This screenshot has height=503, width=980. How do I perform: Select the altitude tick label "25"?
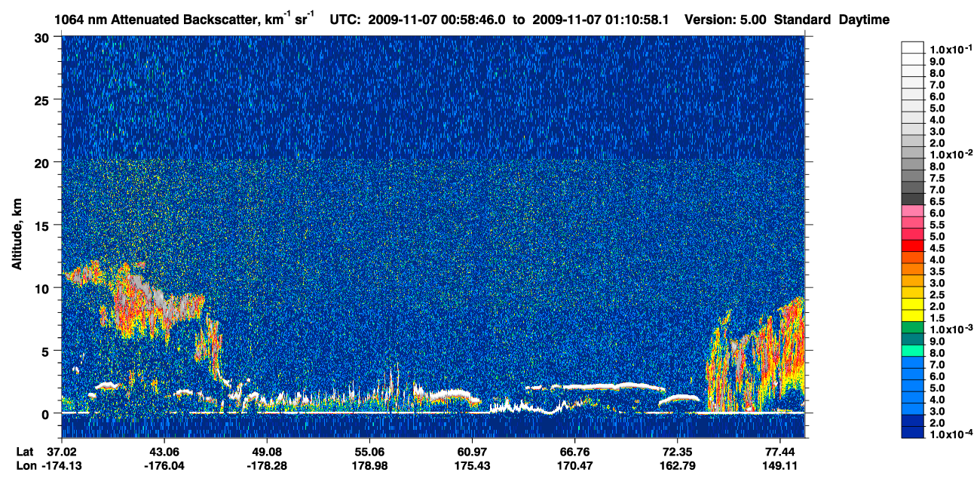click(44, 100)
